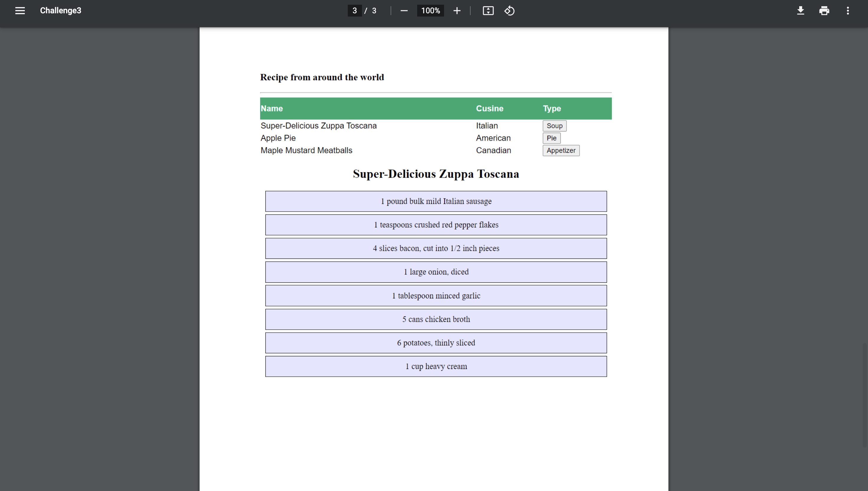The width and height of the screenshot is (868, 491).
Task: Click the Soup type button for Zuppa Toscana
Action: click(554, 126)
